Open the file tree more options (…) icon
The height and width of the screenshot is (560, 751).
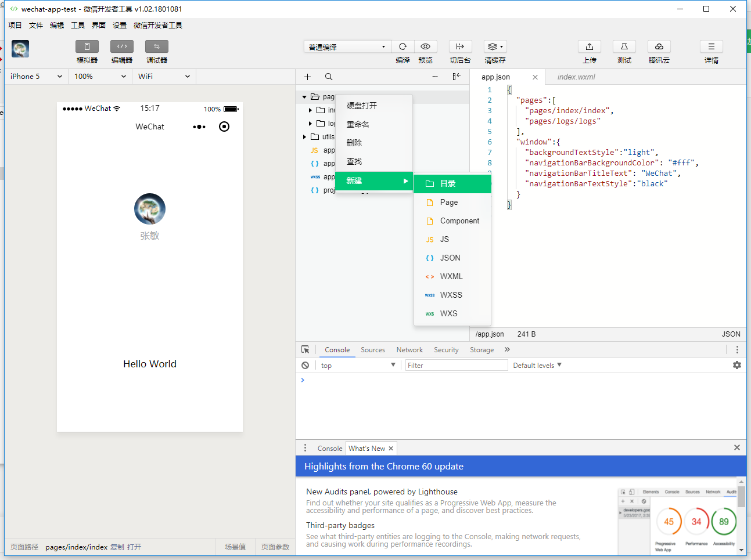(x=435, y=77)
